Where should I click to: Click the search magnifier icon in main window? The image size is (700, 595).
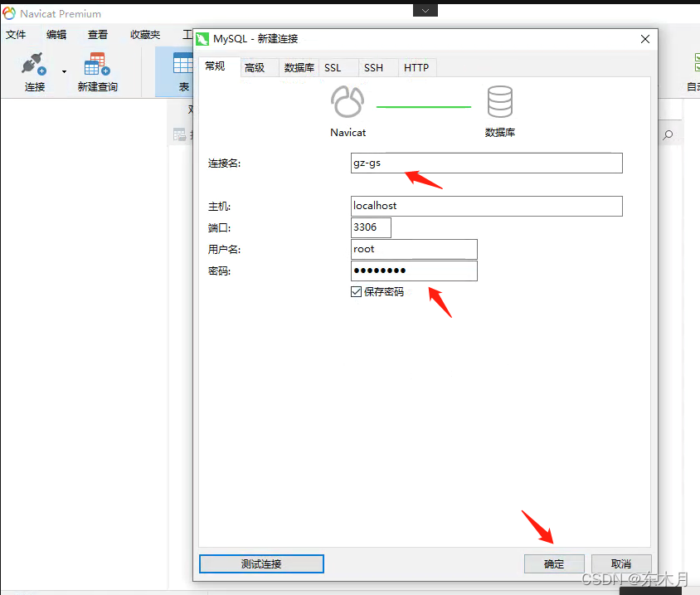(668, 135)
